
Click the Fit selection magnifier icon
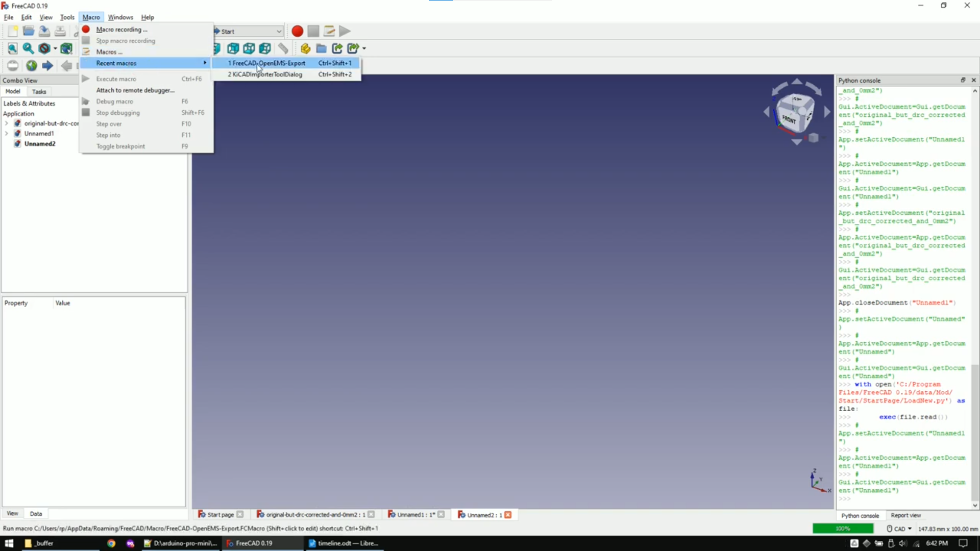[28, 48]
